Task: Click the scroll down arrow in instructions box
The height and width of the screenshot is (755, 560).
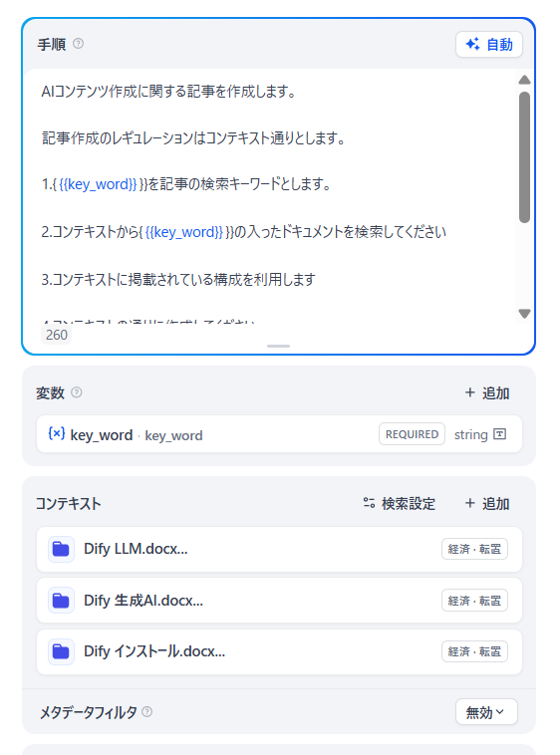Action: click(x=524, y=314)
